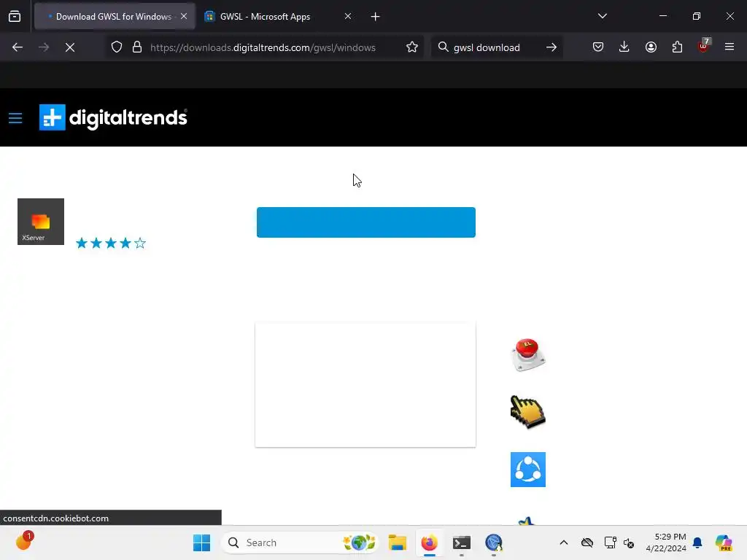Viewport: 747px width, 560px height.
Task: Click the taskbar Search box
Action: [300, 542]
